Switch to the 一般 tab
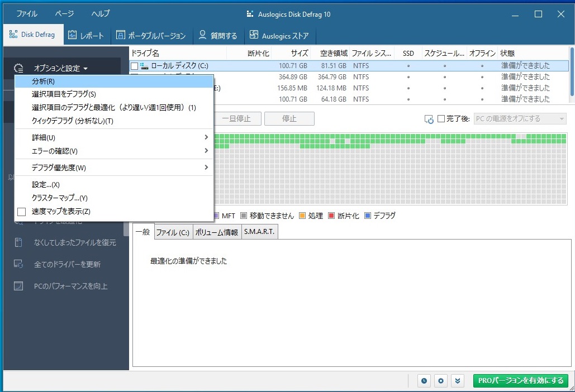This screenshot has height=392, width=575. pos(143,232)
